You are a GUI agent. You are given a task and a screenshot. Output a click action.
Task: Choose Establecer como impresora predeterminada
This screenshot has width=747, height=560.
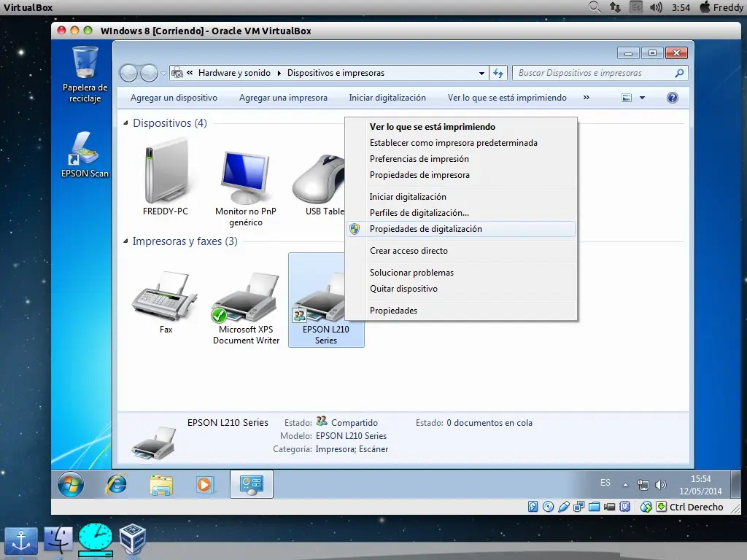tap(461, 143)
